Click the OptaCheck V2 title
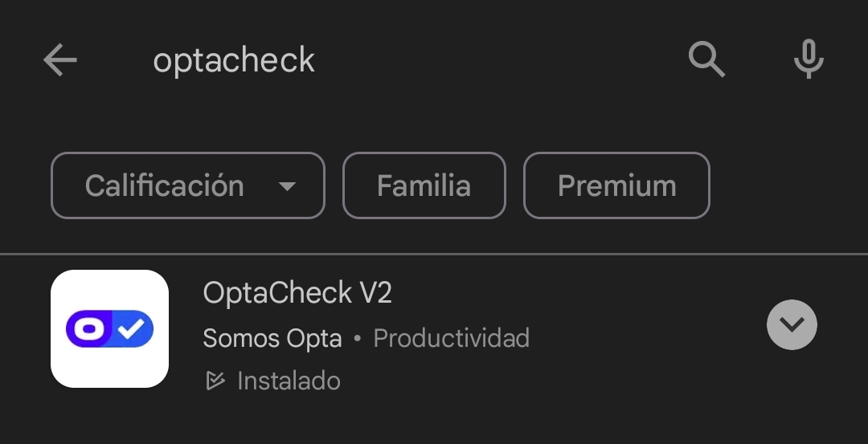The height and width of the screenshot is (444, 868). [x=277, y=293]
